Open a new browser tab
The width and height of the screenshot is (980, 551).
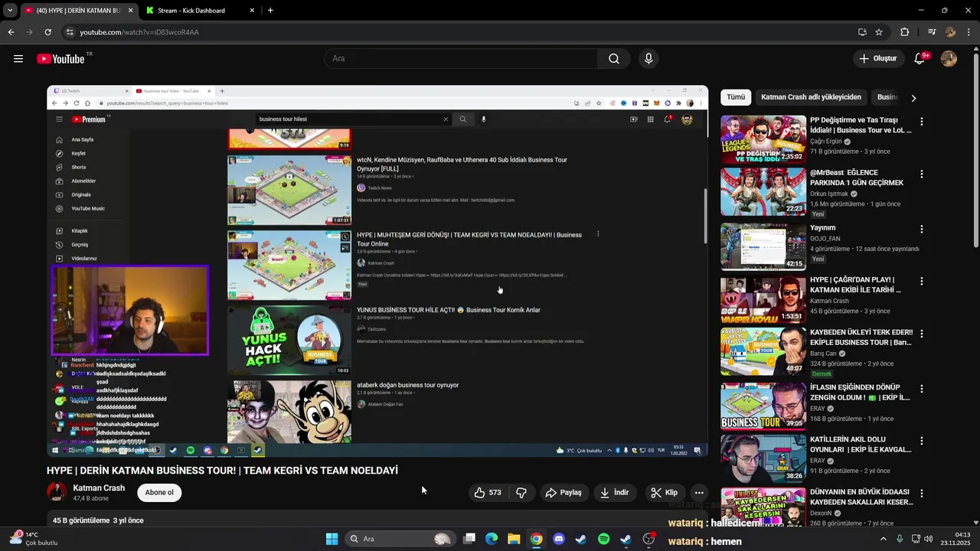pos(270,11)
